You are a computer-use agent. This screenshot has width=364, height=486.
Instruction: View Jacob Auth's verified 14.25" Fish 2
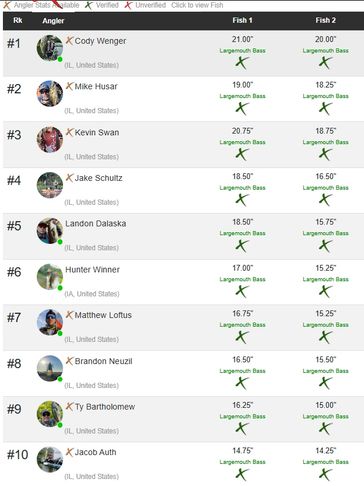(x=325, y=474)
